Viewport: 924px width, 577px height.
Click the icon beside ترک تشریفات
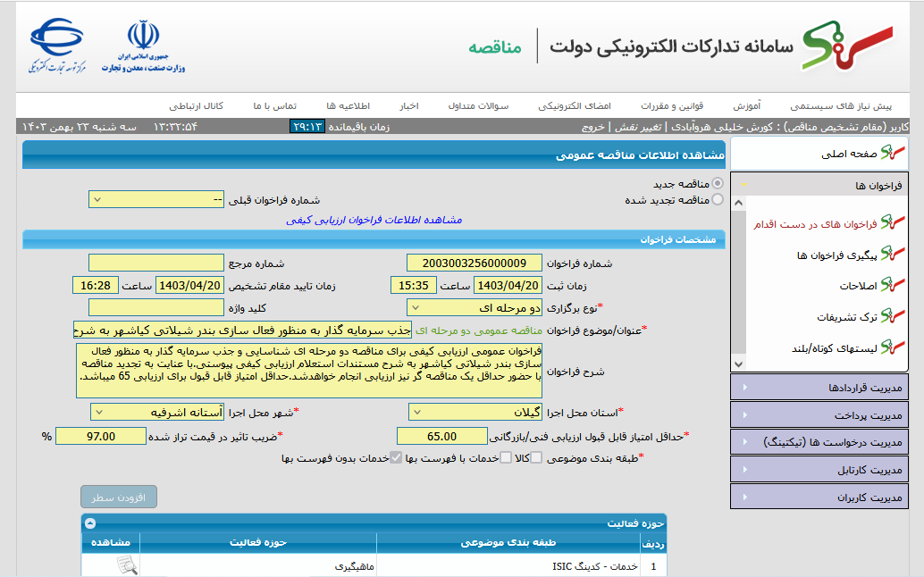point(892,316)
